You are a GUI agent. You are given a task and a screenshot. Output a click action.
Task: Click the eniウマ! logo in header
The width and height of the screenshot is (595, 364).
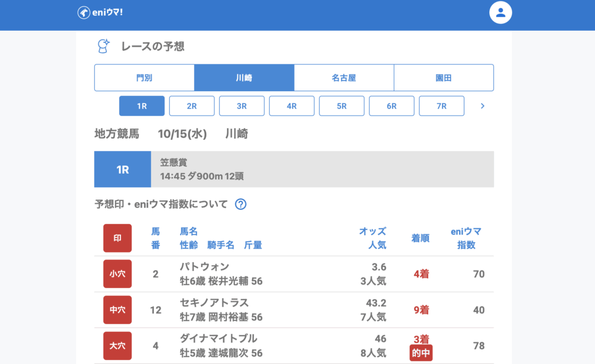click(101, 13)
